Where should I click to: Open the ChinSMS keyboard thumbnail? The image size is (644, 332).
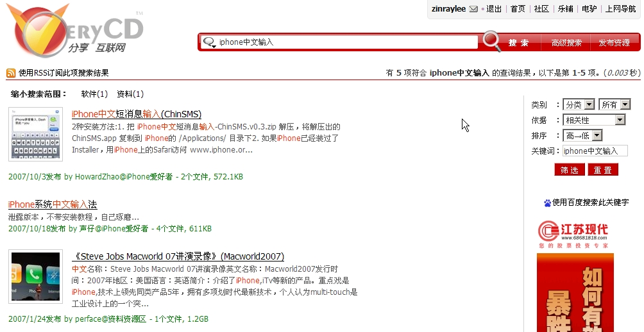point(36,134)
